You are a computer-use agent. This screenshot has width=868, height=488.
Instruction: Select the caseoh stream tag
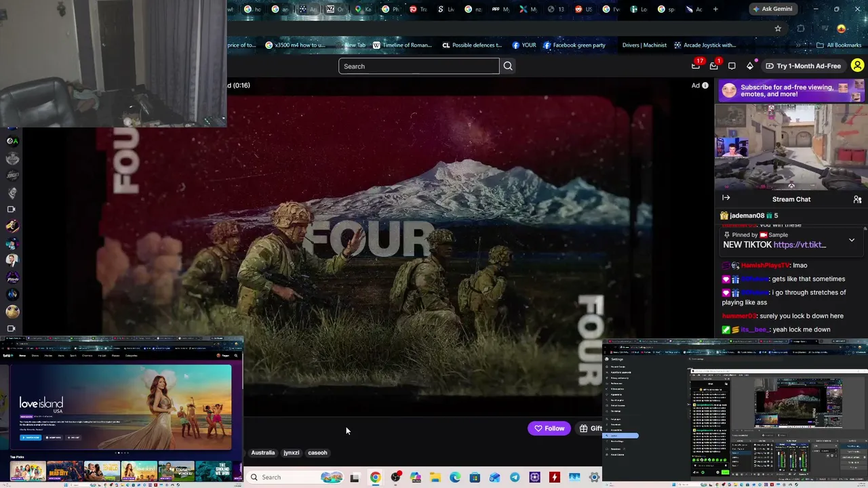tap(317, 453)
